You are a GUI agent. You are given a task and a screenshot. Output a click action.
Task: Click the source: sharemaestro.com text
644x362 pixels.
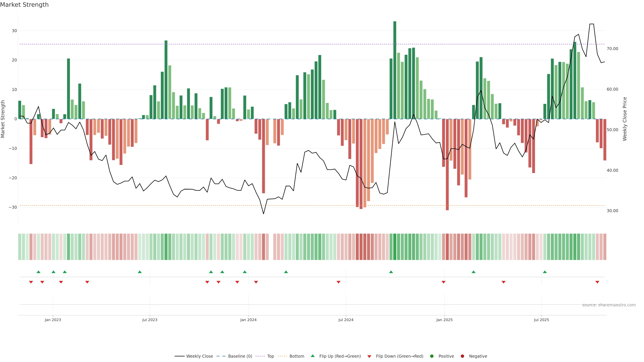point(609,305)
